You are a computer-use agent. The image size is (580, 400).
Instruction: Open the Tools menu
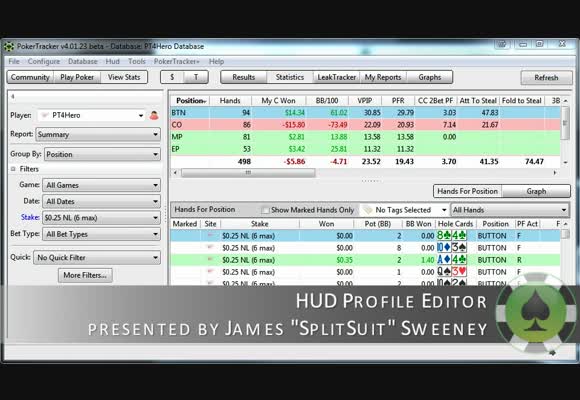point(136,61)
